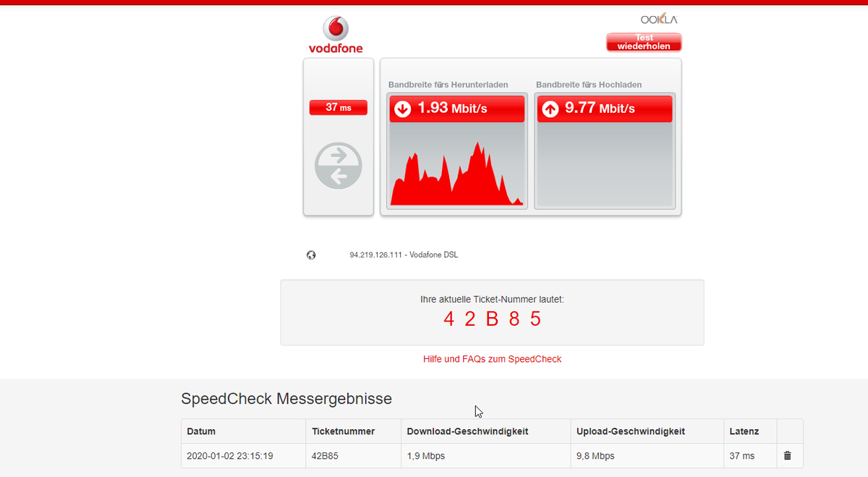868x477 pixels.
Task: Click the IP address 94.219.126.111 text
Action: pyautogui.click(x=375, y=255)
